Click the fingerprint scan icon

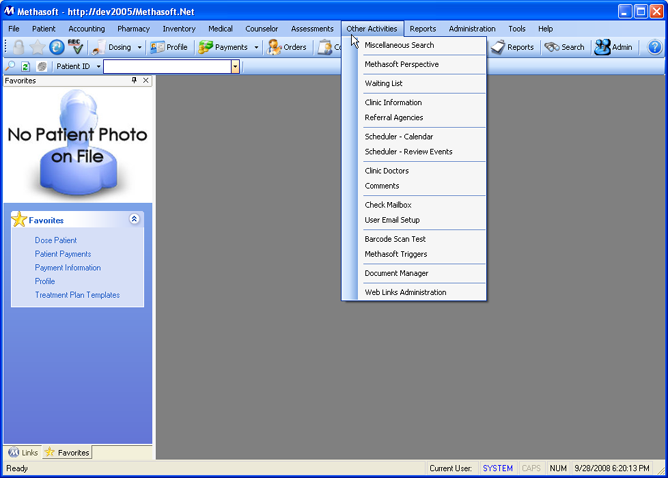[42, 66]
